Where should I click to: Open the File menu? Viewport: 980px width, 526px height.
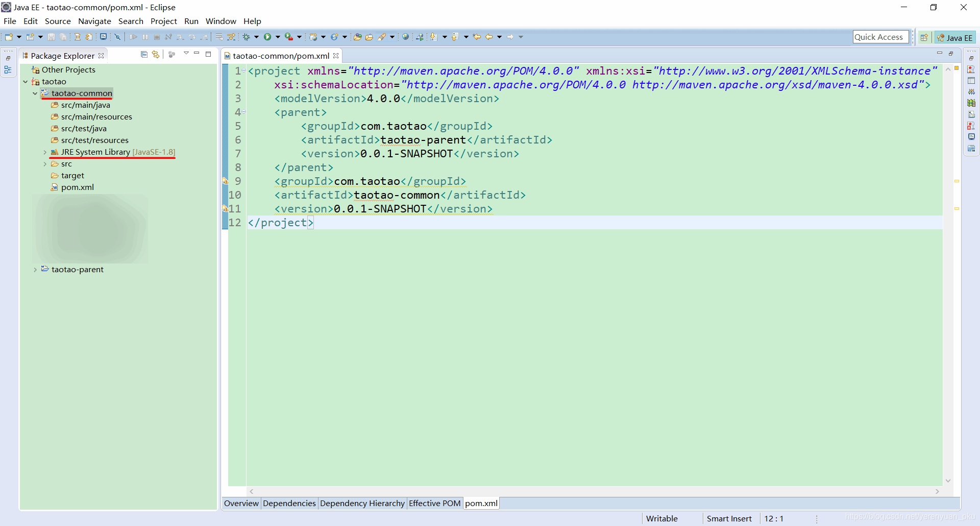(10, 21)
